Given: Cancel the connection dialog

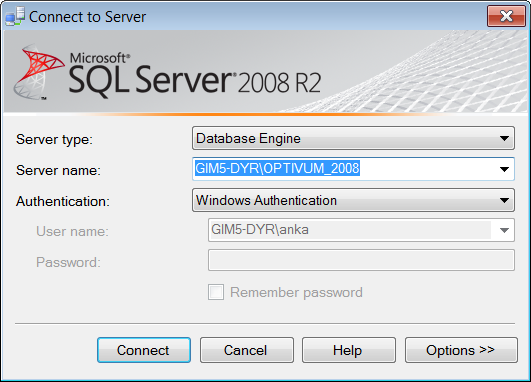Looking at the screenshot, I should coord(247,350).
